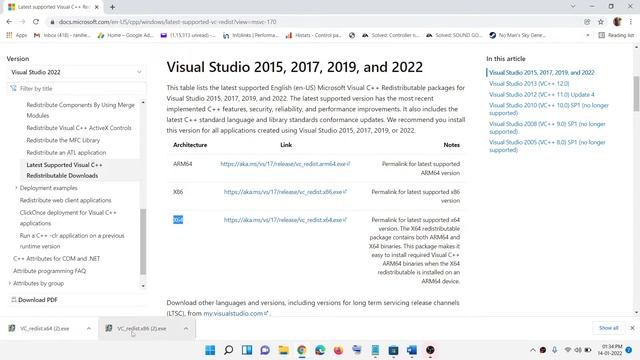Switch to Google Chrome in taskbar
This screenshot has width=640, height=360.
click(x=302, y=350)
